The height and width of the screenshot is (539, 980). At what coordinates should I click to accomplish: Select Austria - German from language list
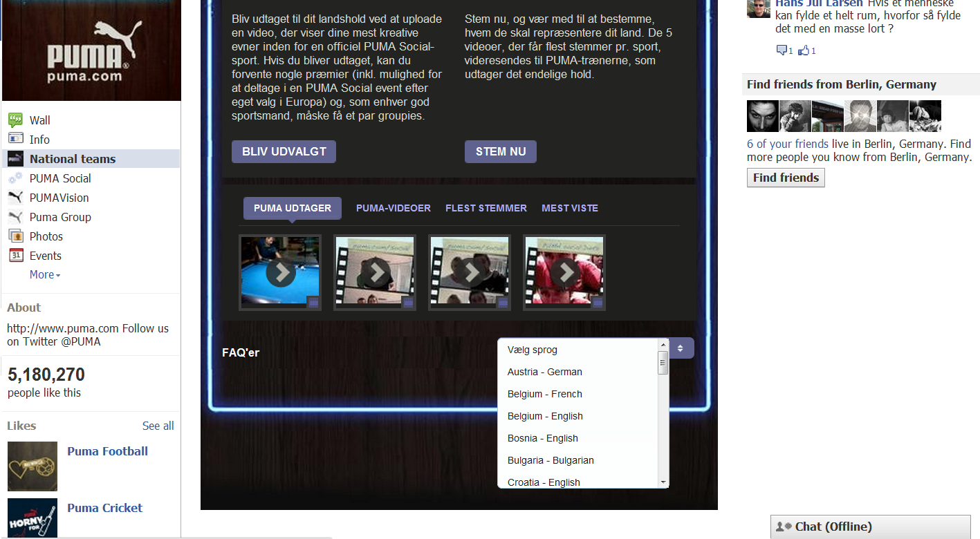[545, 372]
